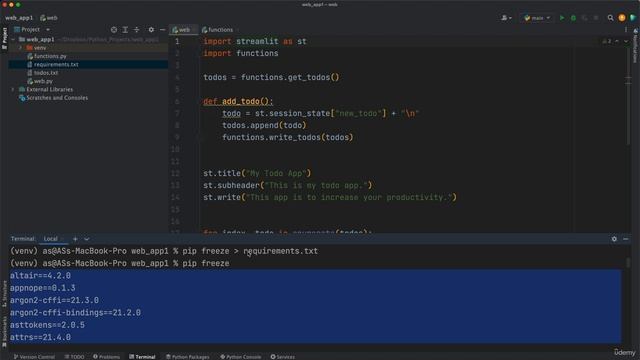Toggle the Project tool window stripe button
This screenshot has height=360, width=640.
(x=4, y=38)
